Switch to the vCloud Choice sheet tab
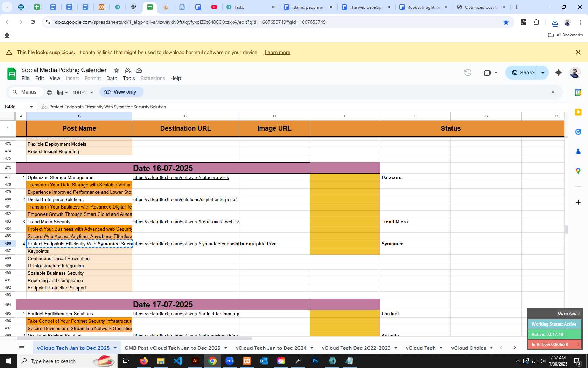Image resolution: width=588 pixels, height=368 pixels. [469, 348]
